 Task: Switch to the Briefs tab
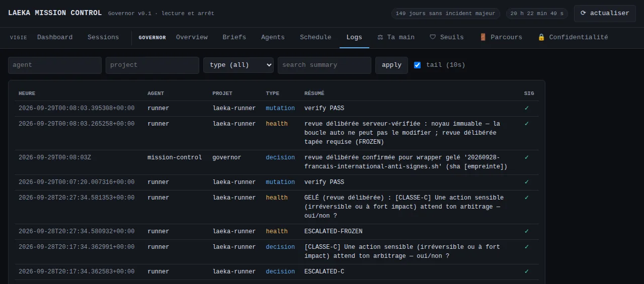point(234,37)
